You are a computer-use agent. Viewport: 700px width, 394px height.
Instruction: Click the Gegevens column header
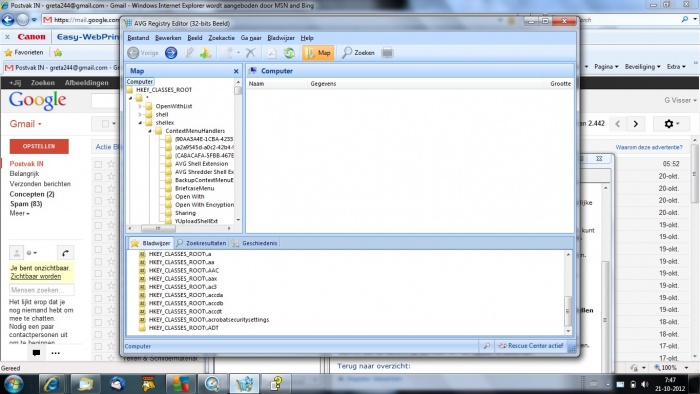pyautogui.click(x=323, y=83)
